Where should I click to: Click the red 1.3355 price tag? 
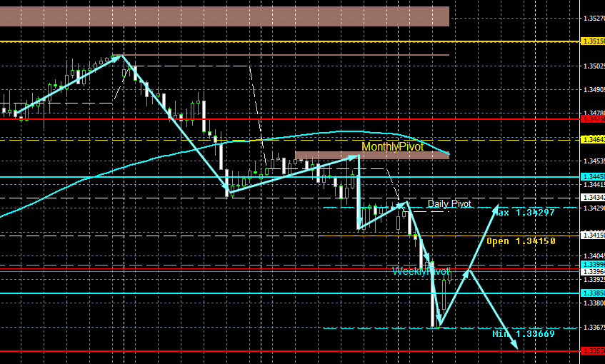(x=593, y=351)
